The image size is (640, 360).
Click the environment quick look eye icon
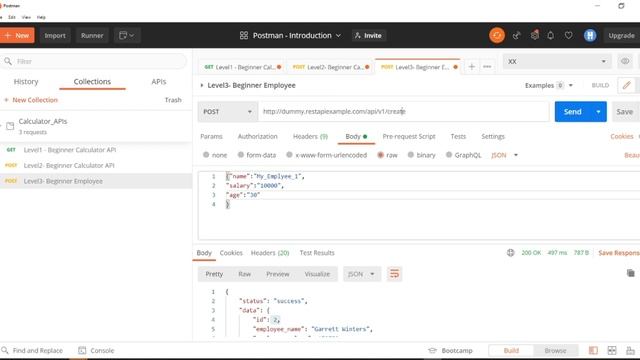coord(625,61)
